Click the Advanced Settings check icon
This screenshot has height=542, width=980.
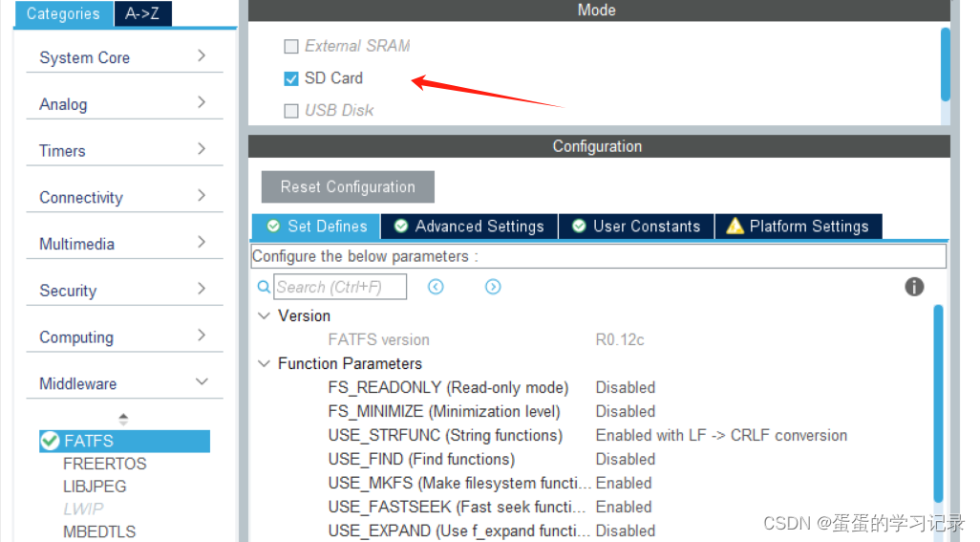coord(401,227)
